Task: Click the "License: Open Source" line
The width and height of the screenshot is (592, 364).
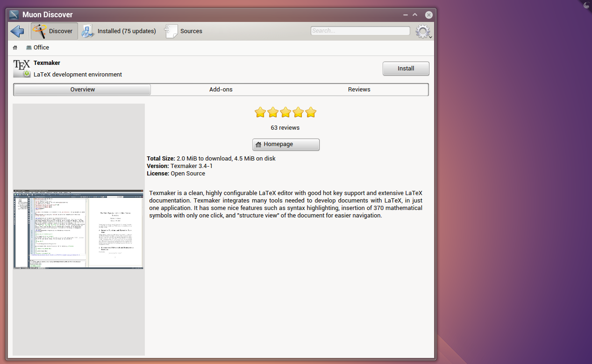Action: click(176, 174)
